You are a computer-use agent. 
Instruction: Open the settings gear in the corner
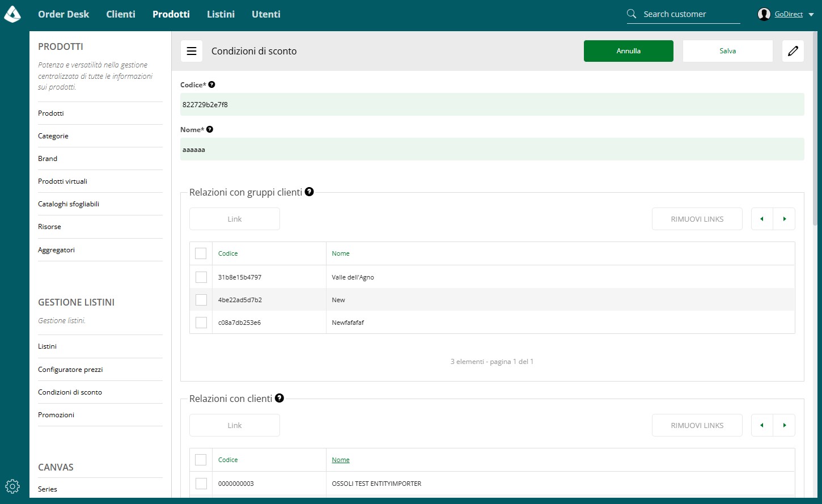[12, 486]
